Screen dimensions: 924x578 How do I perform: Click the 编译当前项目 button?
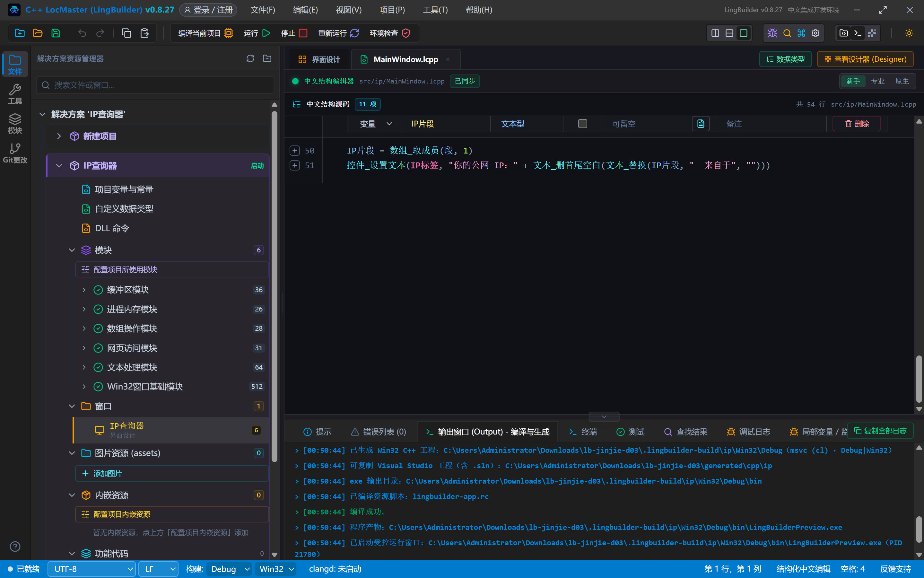(x=205, y=33)
